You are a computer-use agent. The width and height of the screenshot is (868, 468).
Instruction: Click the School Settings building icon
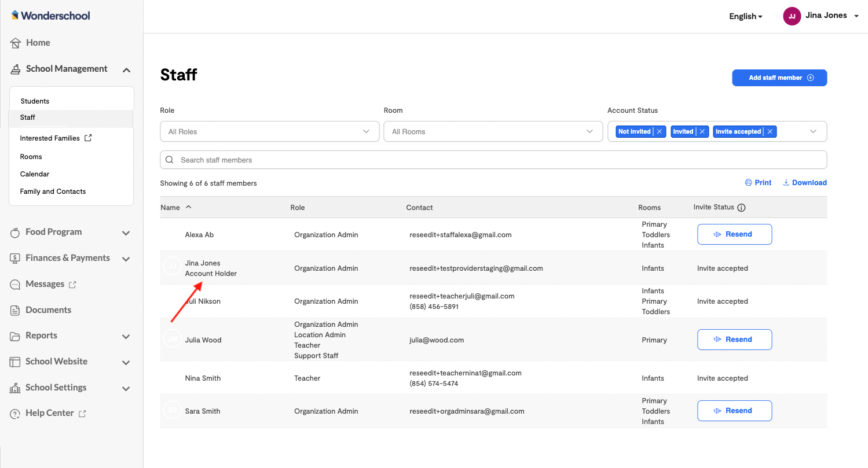click(15, 388)
